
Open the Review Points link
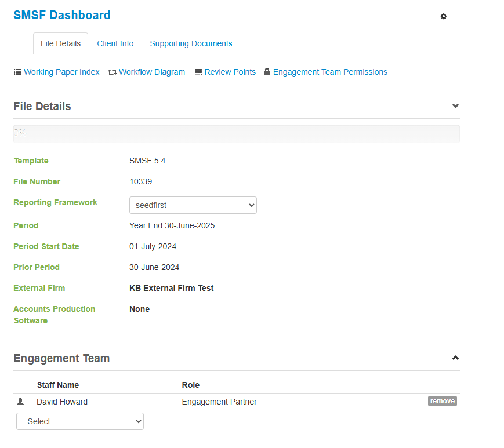230,72
